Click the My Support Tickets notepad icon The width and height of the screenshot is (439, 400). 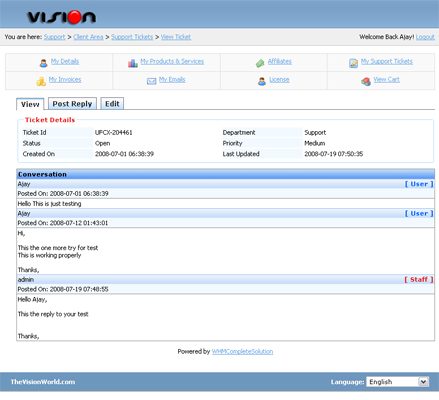tap(354, 63)
